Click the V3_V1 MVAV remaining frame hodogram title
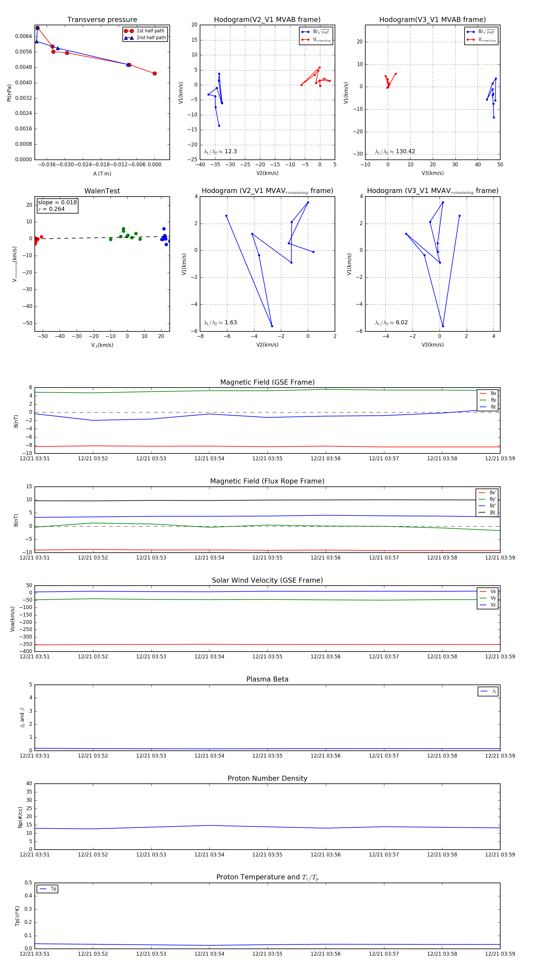535x980 pixels. [x=432, y=191]
